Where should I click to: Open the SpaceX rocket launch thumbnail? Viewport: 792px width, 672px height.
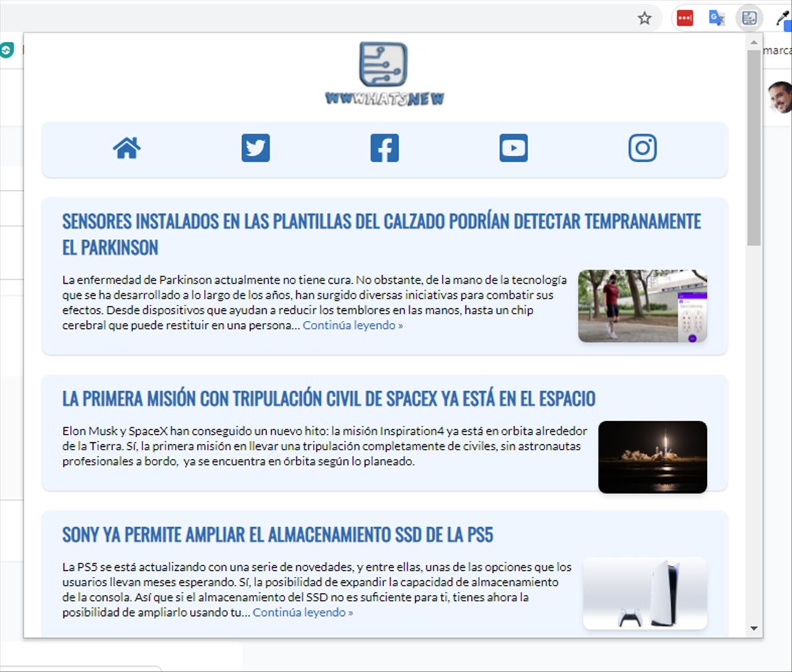(653, 457)
